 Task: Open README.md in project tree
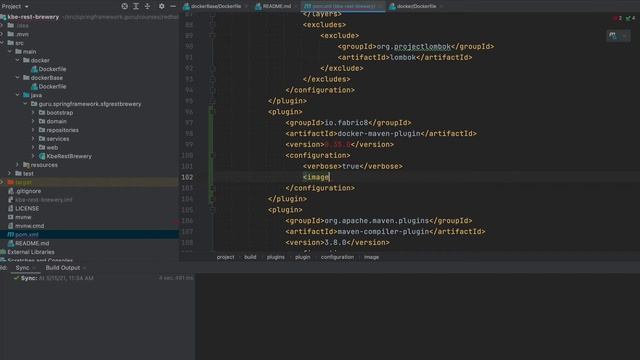pos(29,243)
